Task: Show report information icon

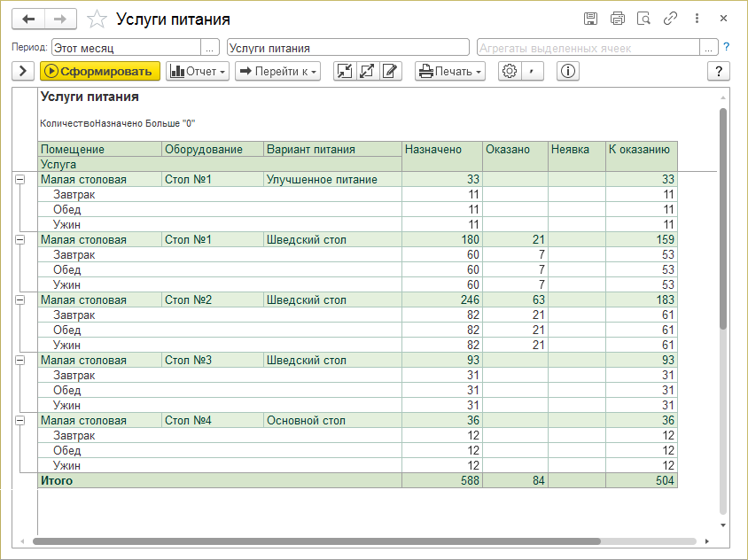Action: [568, 71]
